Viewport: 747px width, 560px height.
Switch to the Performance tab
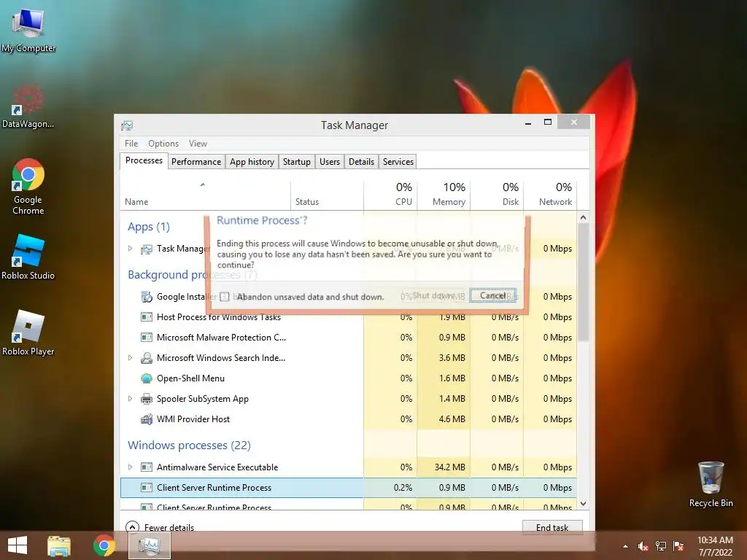196,162
